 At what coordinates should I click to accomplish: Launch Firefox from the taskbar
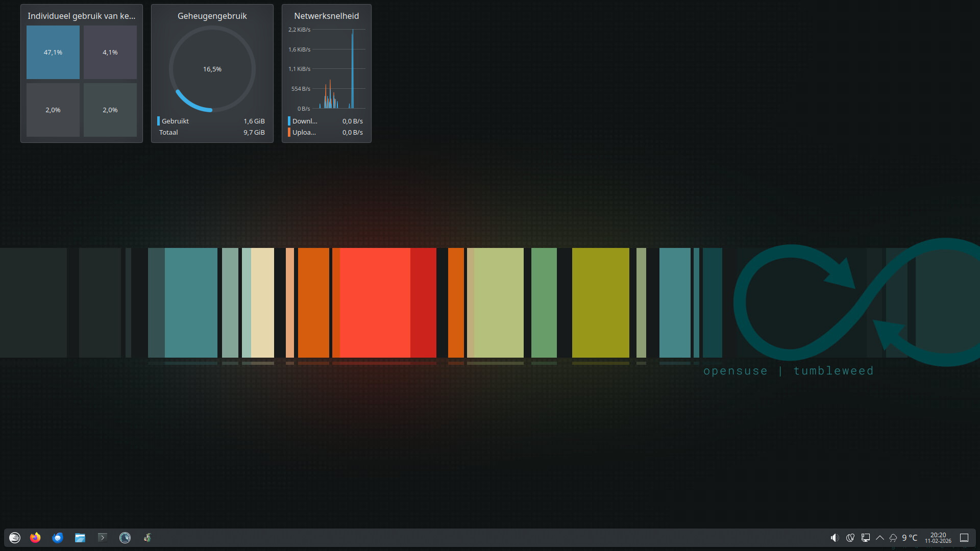(x=35, y=538)
